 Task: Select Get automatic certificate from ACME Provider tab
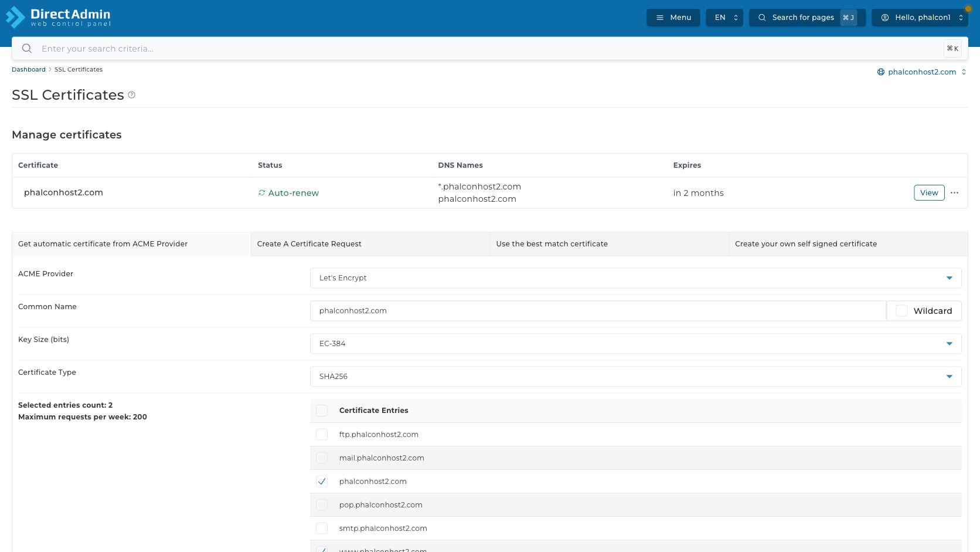point(131,244)
